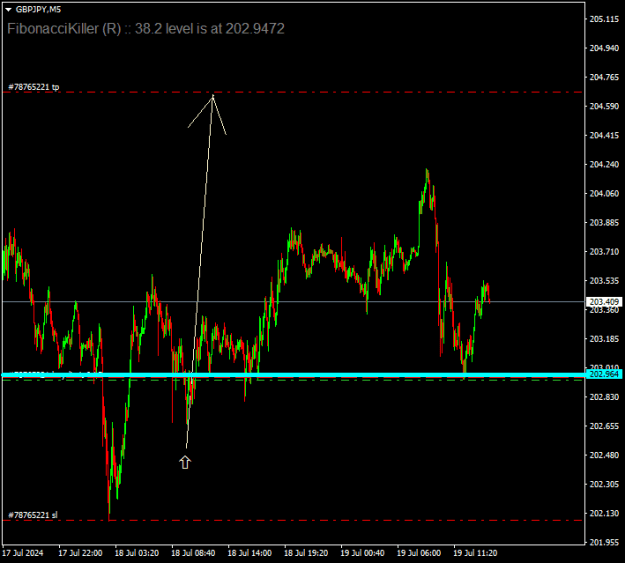
Task: Click price axis value 203.710
Action: pos(604,252)
